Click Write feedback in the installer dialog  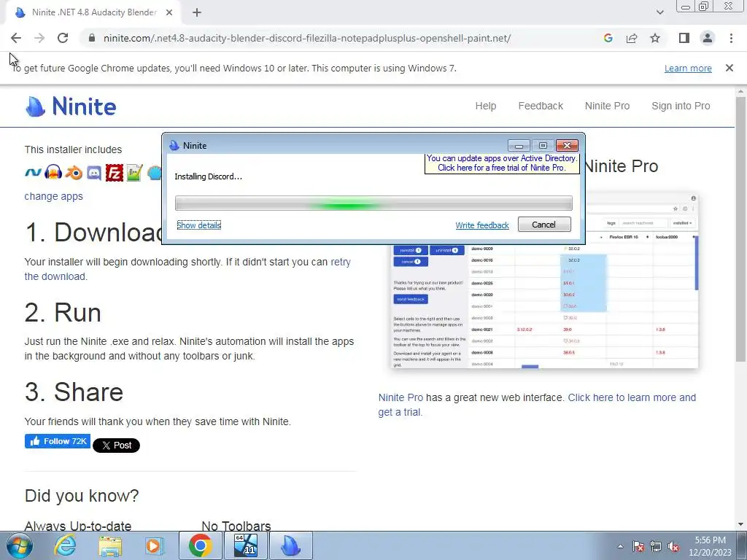click(482, 225)
